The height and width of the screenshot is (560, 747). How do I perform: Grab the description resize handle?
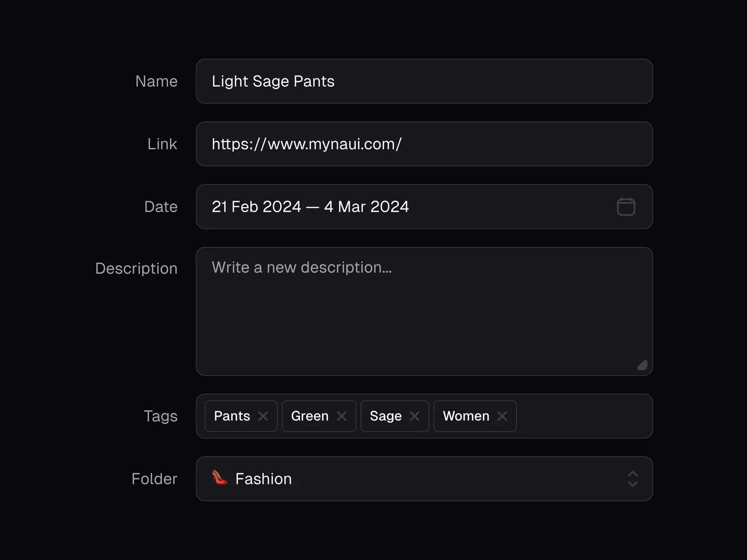coord(643,365)
